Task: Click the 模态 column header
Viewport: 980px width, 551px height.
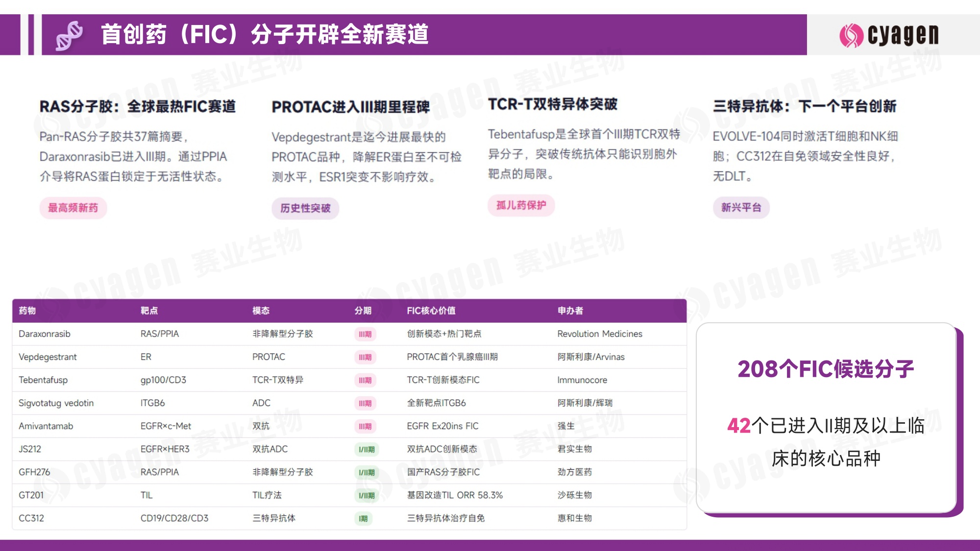Action: coord(261,311)
